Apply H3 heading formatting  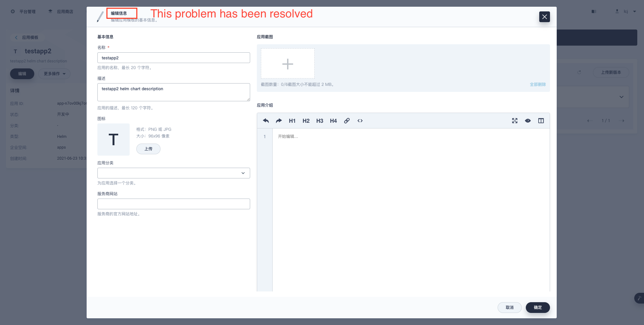coord(319,121)
